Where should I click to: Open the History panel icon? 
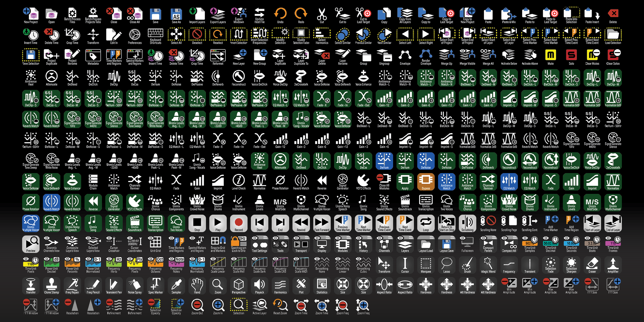click(x=363, y=244)
